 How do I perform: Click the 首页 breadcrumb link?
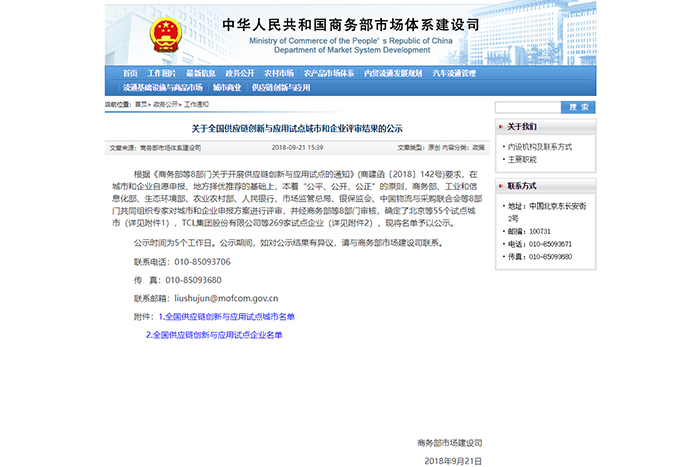tap(141, 104)
